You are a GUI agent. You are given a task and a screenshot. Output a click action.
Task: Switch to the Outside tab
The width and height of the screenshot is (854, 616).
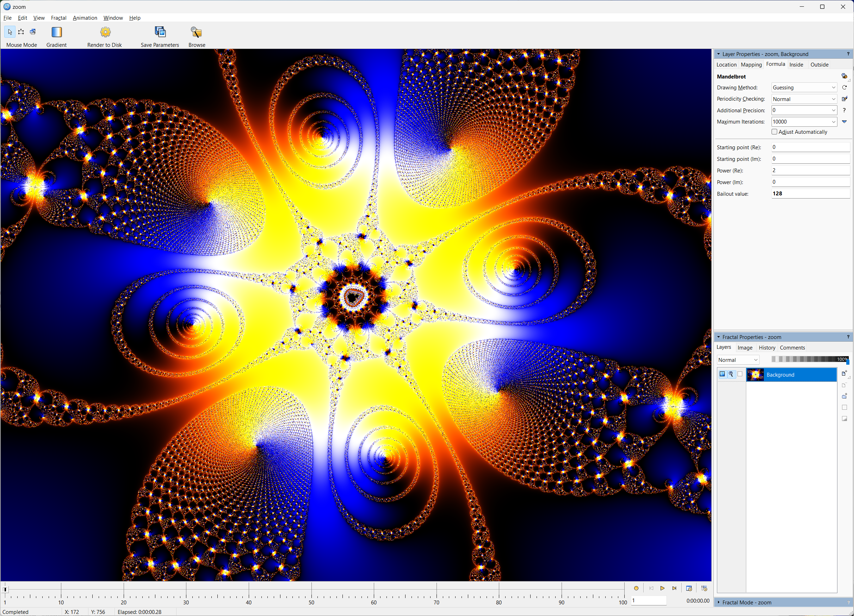819,65
